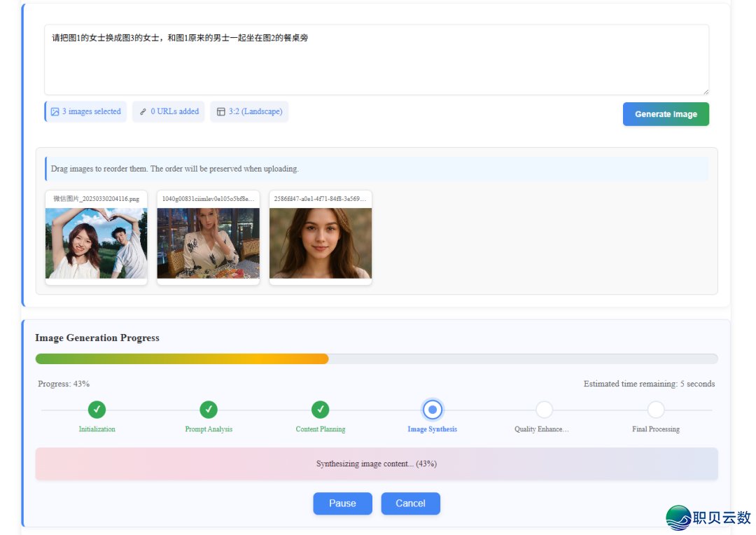This screenshot has width=756, height=535.
Task: Select the third portrait thumbnail
Action: 321,243
